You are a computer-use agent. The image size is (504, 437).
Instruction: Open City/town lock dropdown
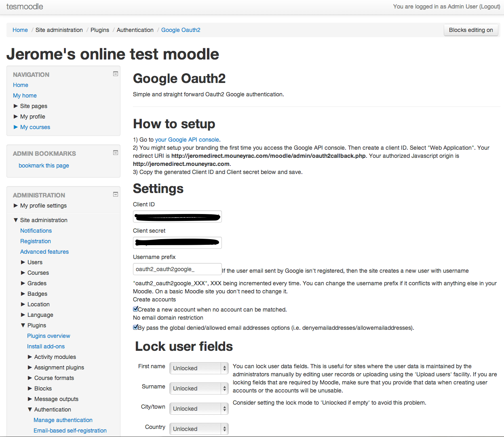click(x=199, y=409)
